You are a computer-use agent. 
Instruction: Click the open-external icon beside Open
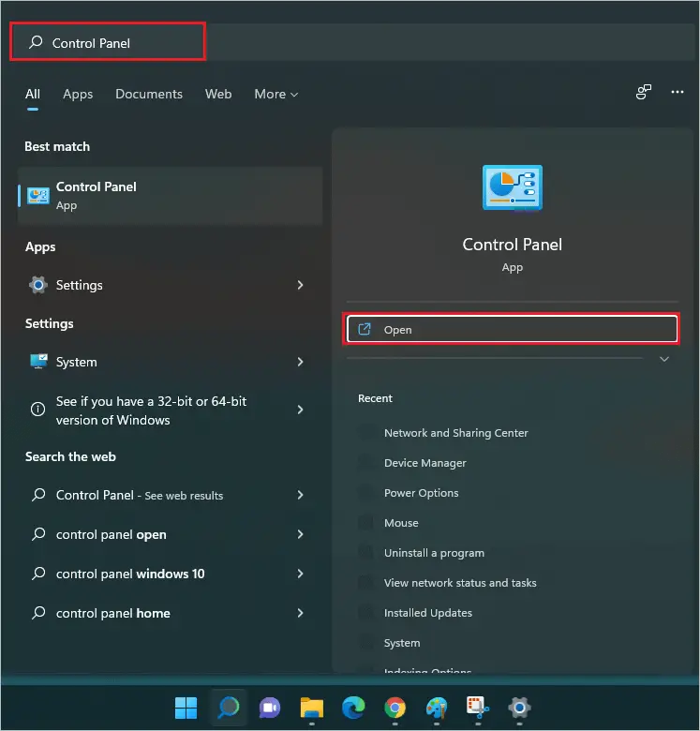tap(365, 329)
